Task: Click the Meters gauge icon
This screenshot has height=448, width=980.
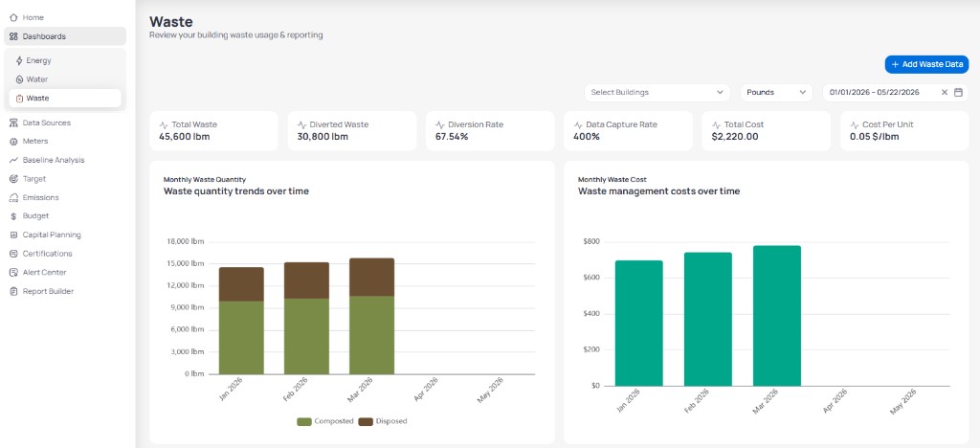Action: [x=13, y=142]
